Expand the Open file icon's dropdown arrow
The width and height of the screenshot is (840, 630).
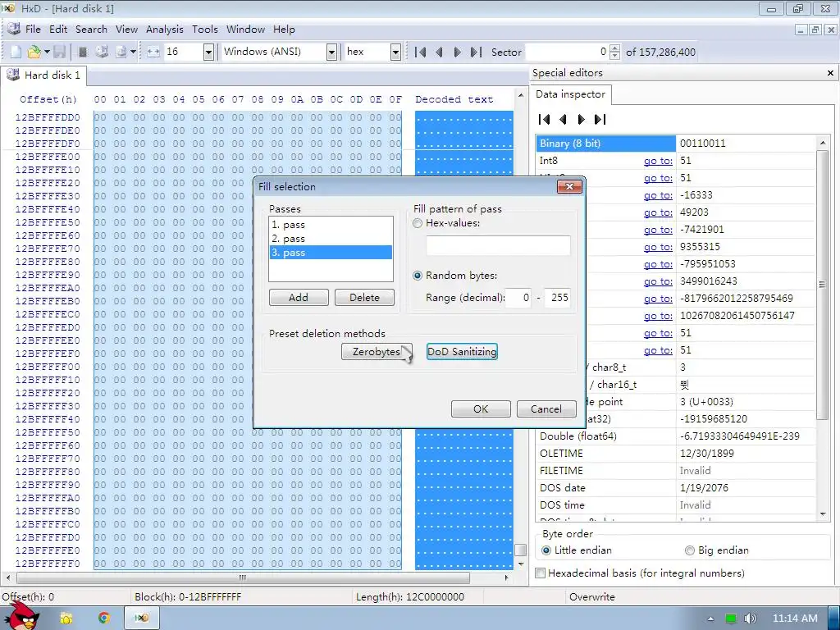(x=47, y=52)
